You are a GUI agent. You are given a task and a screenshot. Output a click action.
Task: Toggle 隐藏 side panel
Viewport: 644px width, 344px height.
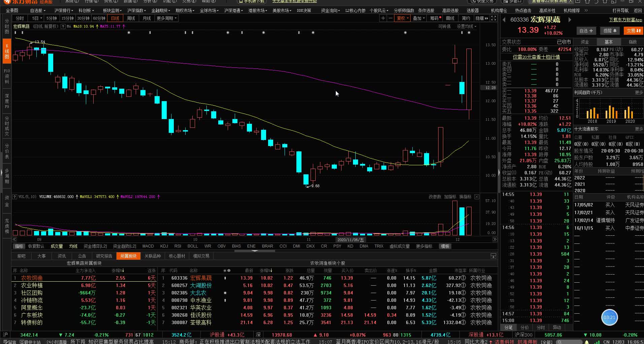coord(482,18)
